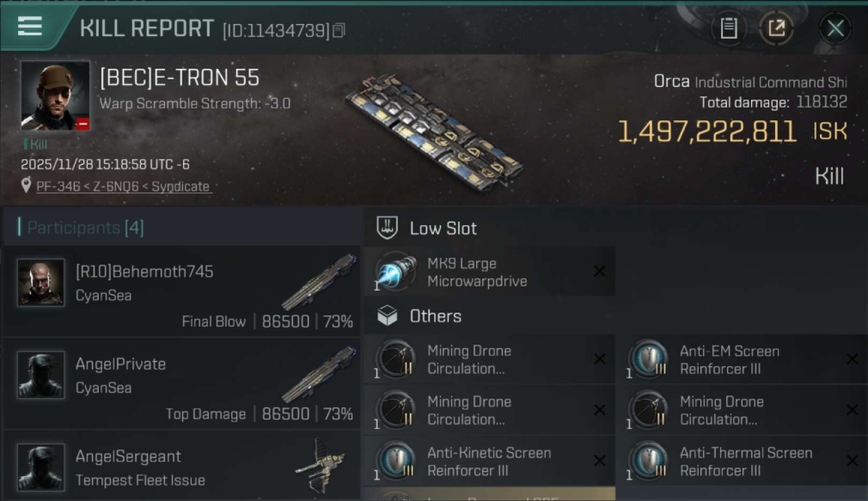Close the kill report window
This screenshot has width=868, height=501.
coord(835,28)
